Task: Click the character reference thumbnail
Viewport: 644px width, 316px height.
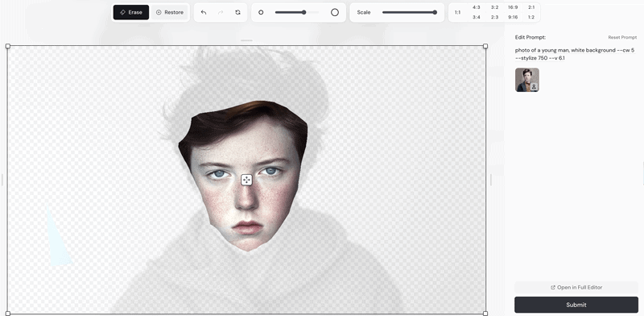Action: pos(527,80)
